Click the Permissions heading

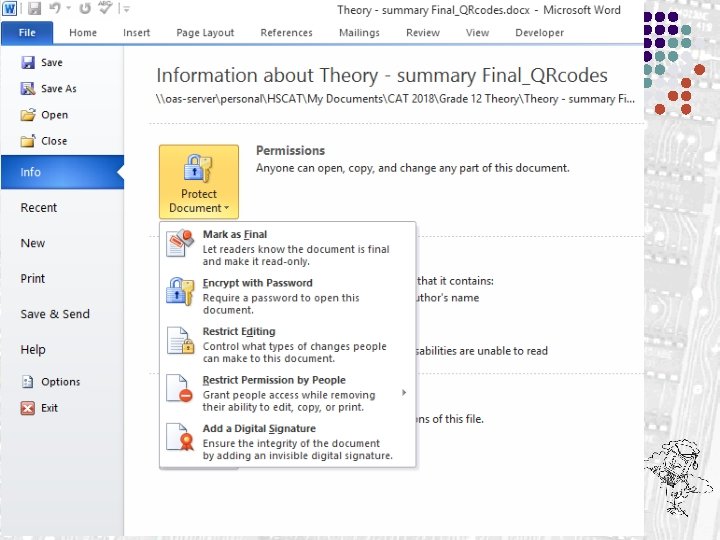click(290, 151)
